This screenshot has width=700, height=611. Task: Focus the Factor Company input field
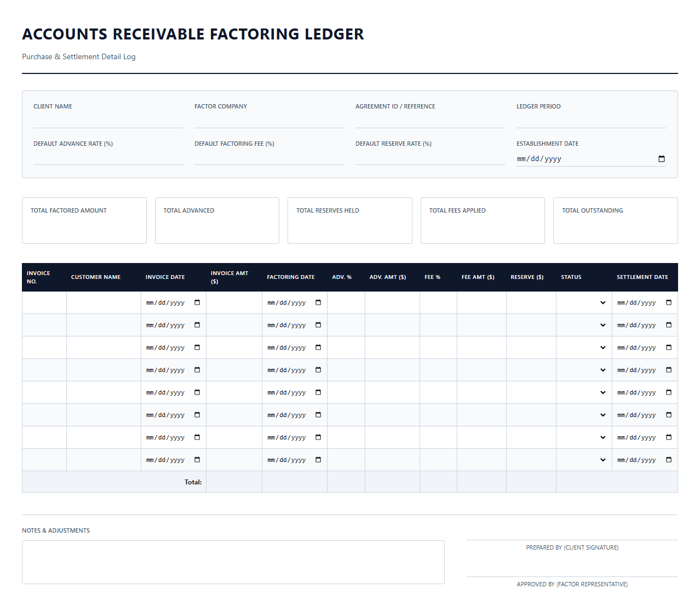tap(269, 121)
